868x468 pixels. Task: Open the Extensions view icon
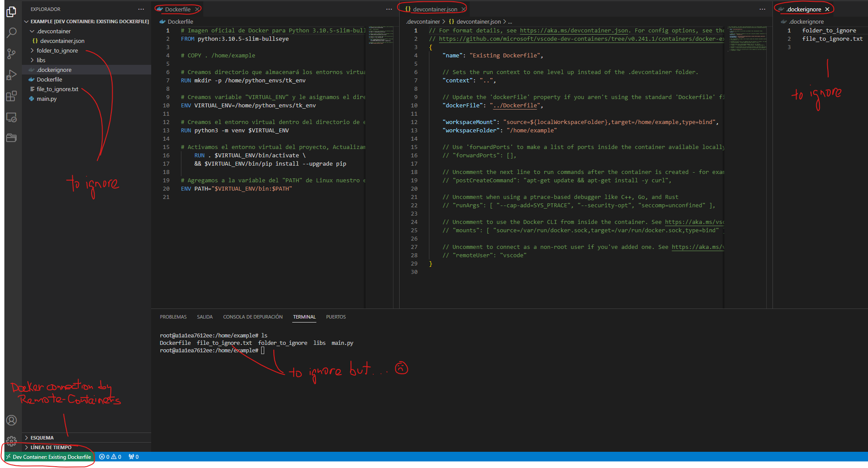click(12, 96)
